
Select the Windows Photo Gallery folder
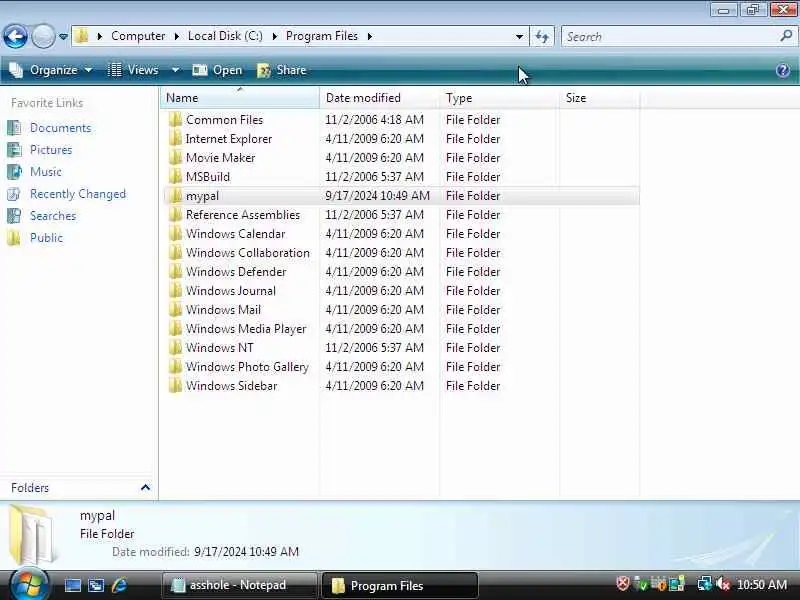[x=247, y=367]
